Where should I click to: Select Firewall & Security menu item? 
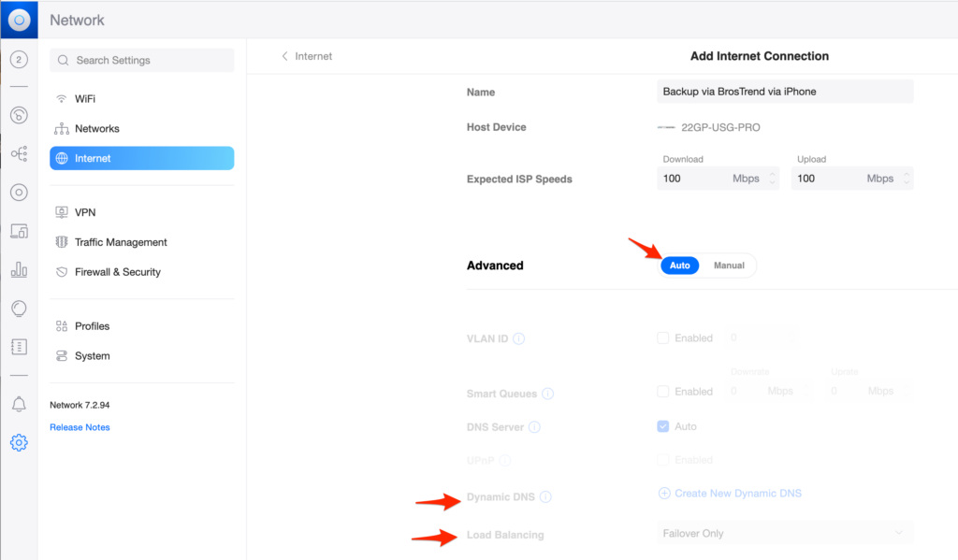click(x=117, y=272)
